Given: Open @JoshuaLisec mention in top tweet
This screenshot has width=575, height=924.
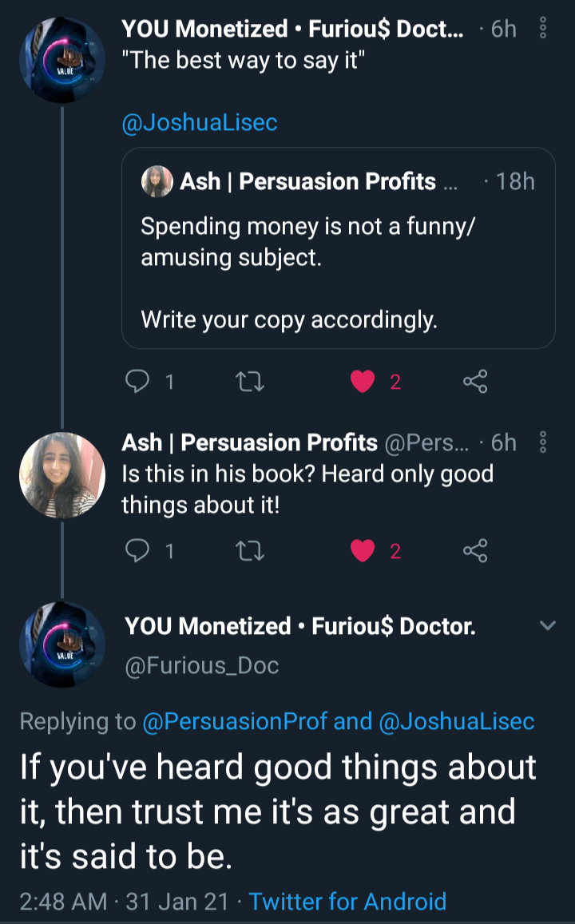Looking at the screenshot, I should [199, 123].
